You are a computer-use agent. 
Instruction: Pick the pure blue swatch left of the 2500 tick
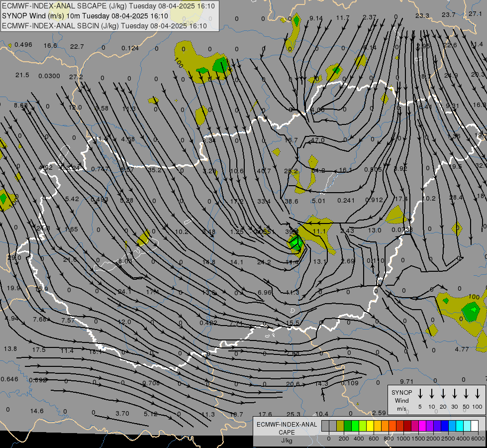444,426
